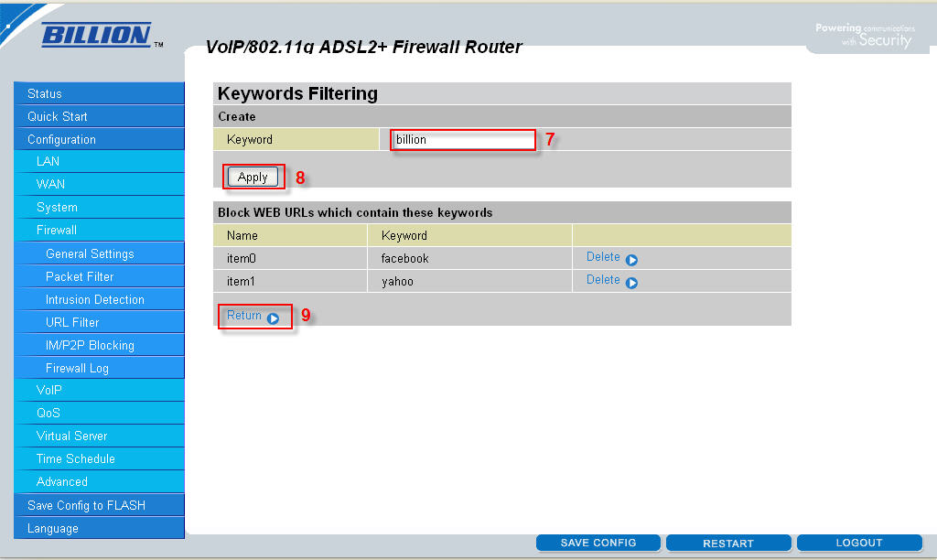
Task: Click the arrow icon next to yahoo Delete
Action: 631,283
